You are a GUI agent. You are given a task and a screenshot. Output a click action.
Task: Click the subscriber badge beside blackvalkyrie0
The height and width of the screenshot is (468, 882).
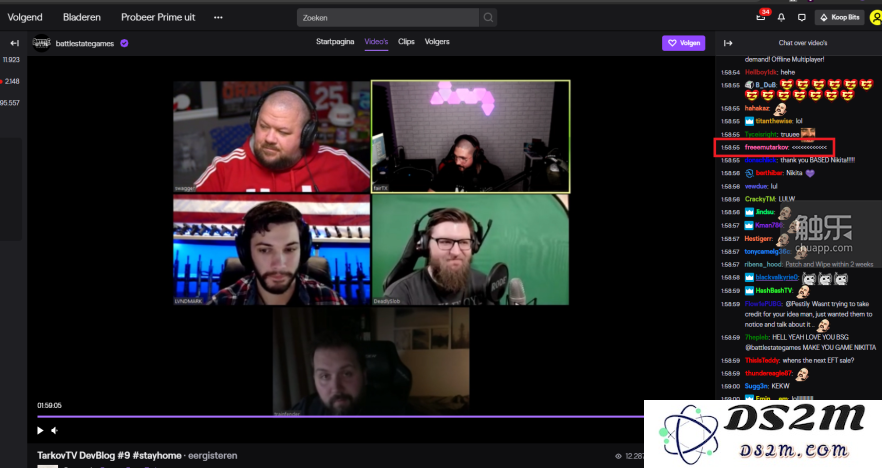click(749, 277)
